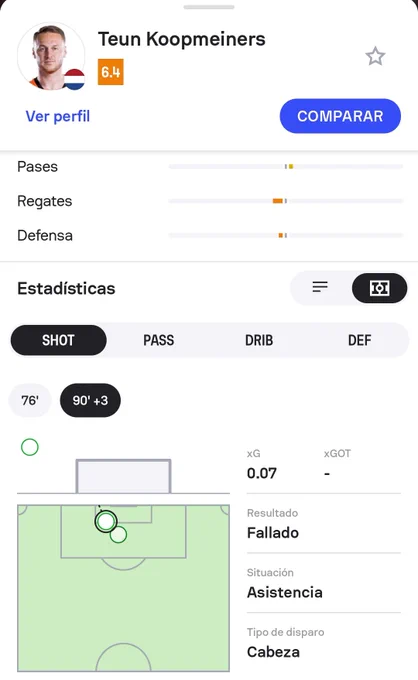Tap the favorite star icon
Image resolution: width=418 pixels, height=680 pixels.
tap(375, 56)
